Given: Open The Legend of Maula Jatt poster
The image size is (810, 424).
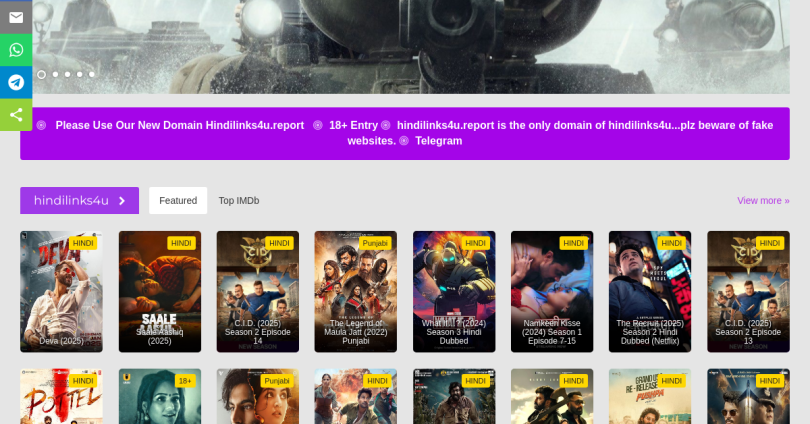Looking at the screenshot, I should pos(356,292).
